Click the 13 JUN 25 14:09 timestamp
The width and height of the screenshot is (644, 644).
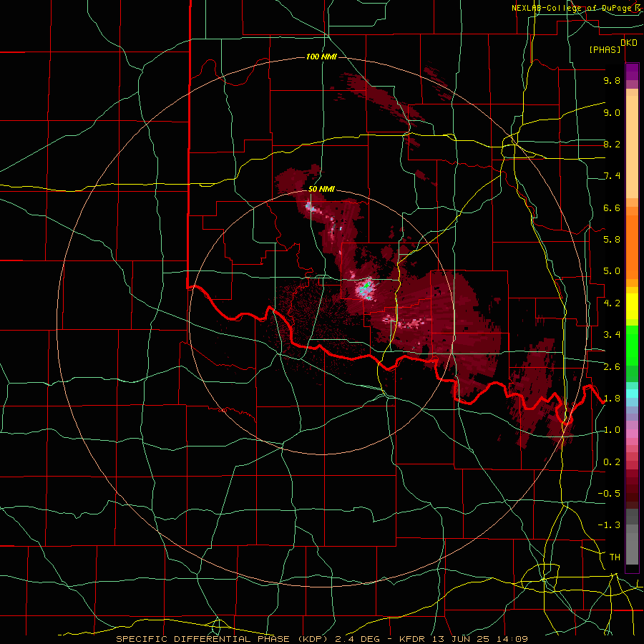click(x=480, y=639)
